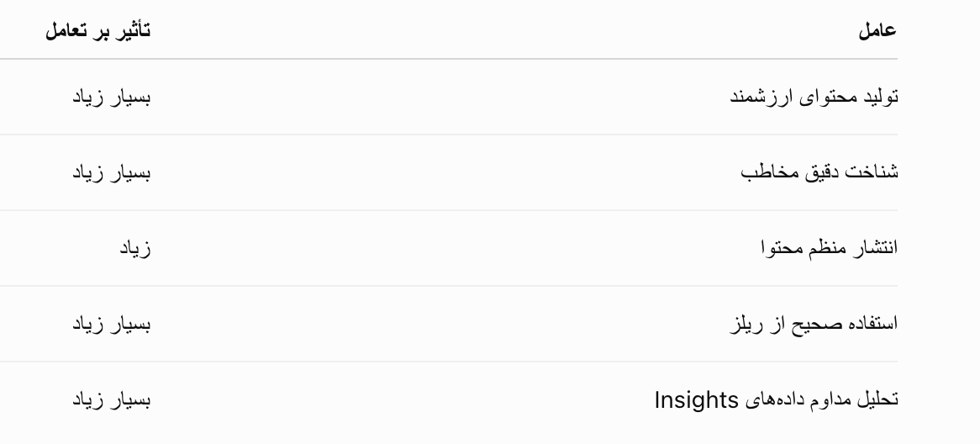Viewport: 980px width, 444px height.
Task: Click the English word "Insights"
Action: point(696,399)
